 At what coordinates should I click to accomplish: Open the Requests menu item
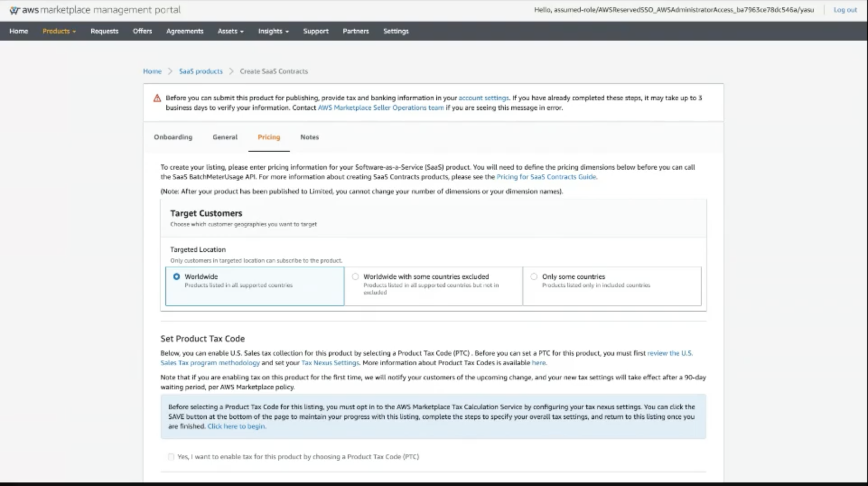tap(104, 31)
